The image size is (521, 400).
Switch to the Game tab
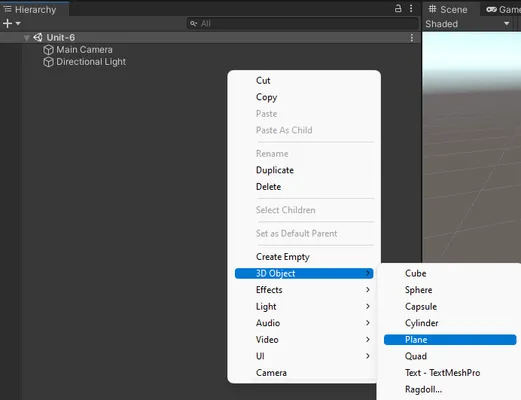[x=503, y=9]
